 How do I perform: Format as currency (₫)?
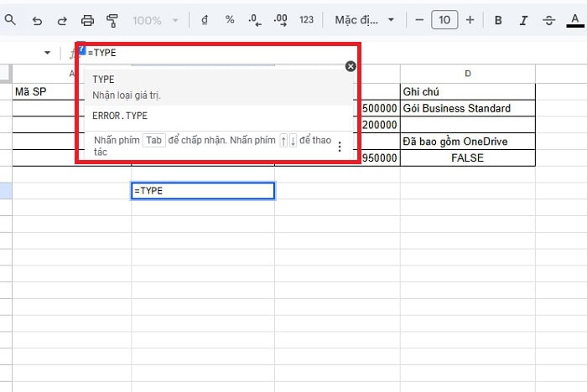pyautogui.click(x=205, y=20)
